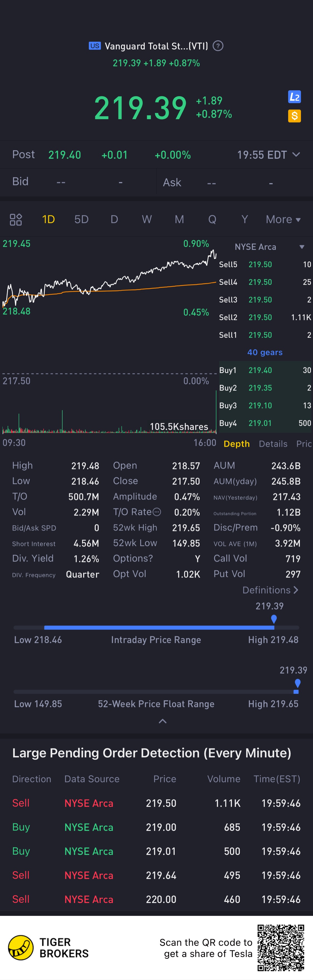The width and height of the screenshot is (313, 980).
Task: Tap the Sell2 219.50 order row
Action: [x=265, y=317]
